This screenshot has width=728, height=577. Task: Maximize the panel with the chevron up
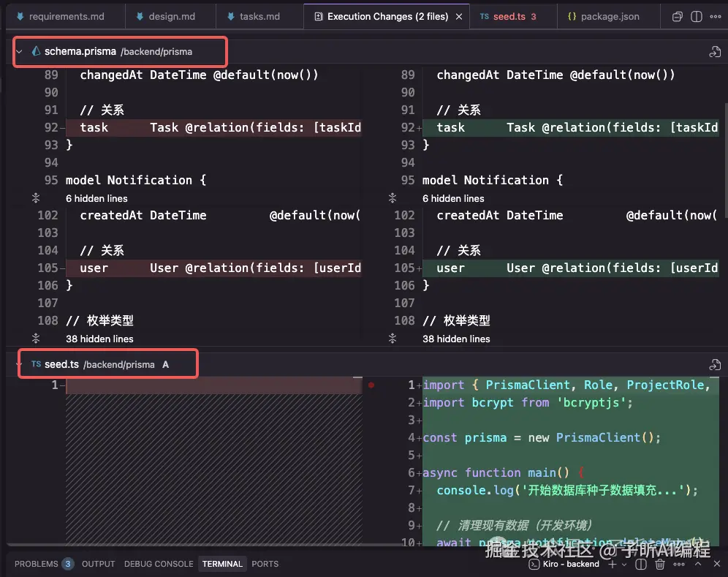tap(698, 564)
